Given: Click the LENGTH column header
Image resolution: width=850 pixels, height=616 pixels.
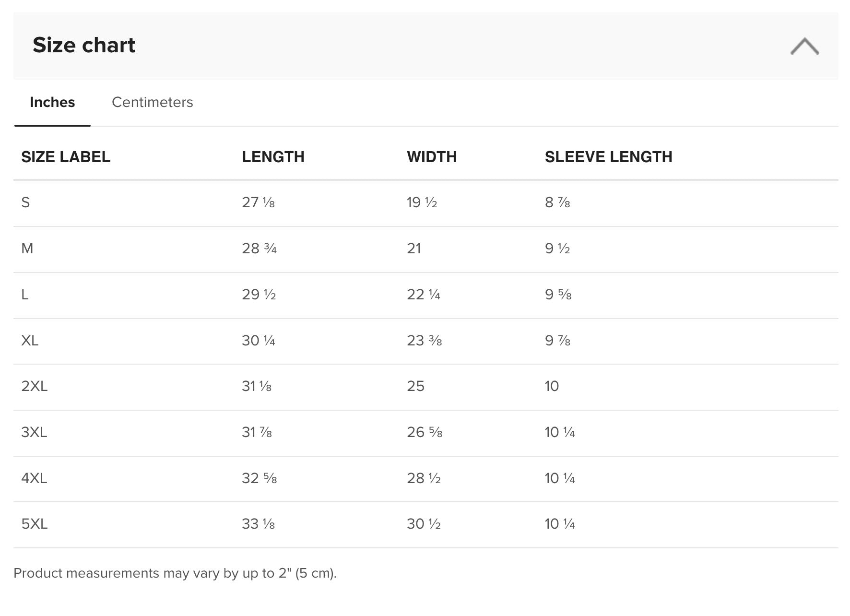Looking at the screenshot, I should tap(273, 157).
